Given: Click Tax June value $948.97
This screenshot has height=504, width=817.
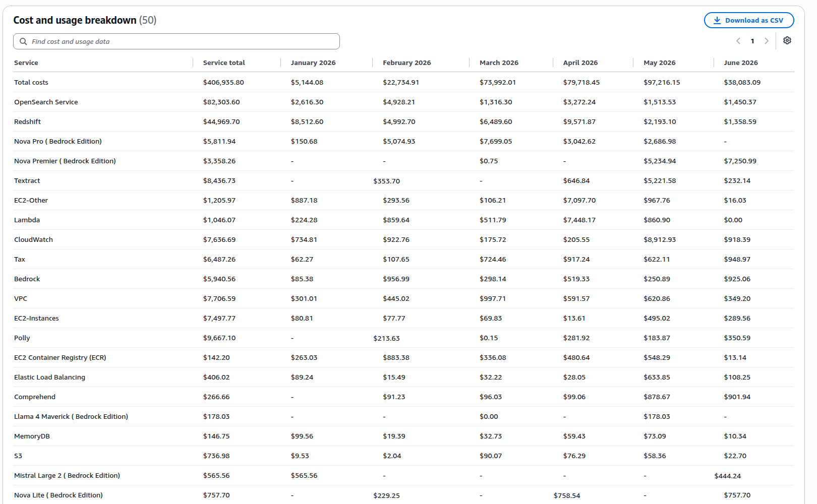Looking at the screenshot, I should click(737, 259).
